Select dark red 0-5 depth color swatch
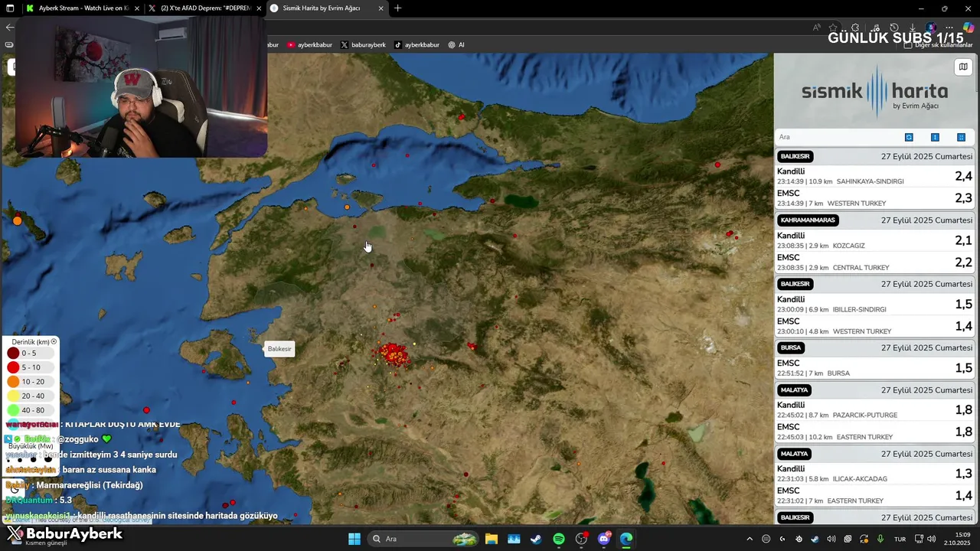 (13, 353)
